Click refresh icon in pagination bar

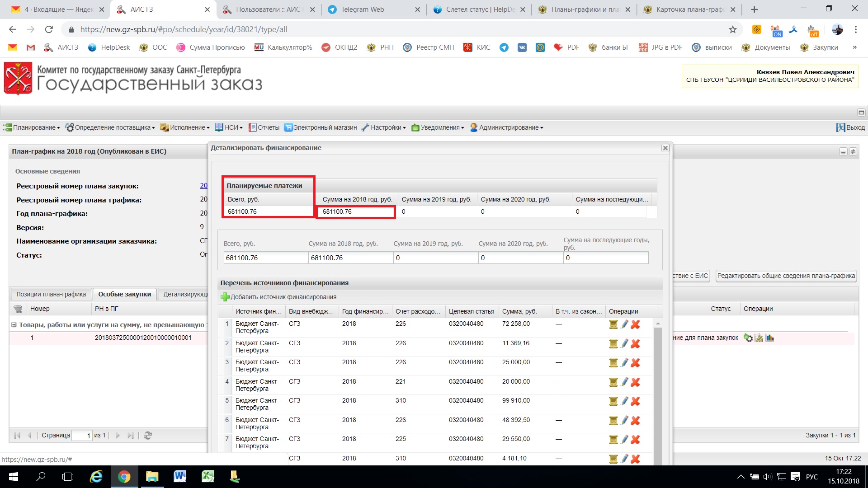(x=147, y=436)
